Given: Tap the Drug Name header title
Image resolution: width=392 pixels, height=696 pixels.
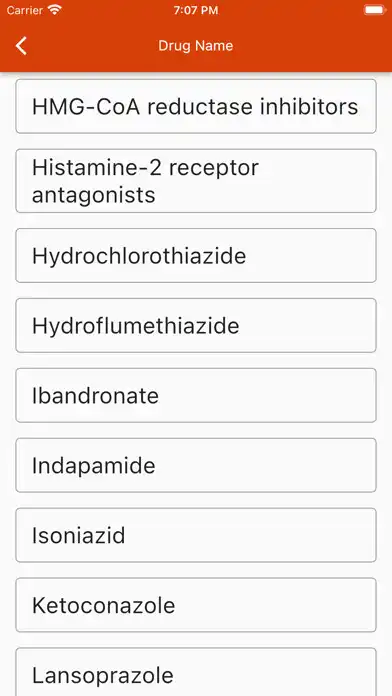Looking at the screenshot, I should point(196,46).
